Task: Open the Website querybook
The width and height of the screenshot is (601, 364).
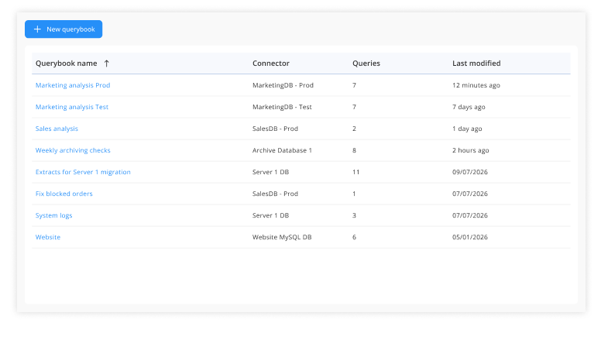Action: (48, 237)
